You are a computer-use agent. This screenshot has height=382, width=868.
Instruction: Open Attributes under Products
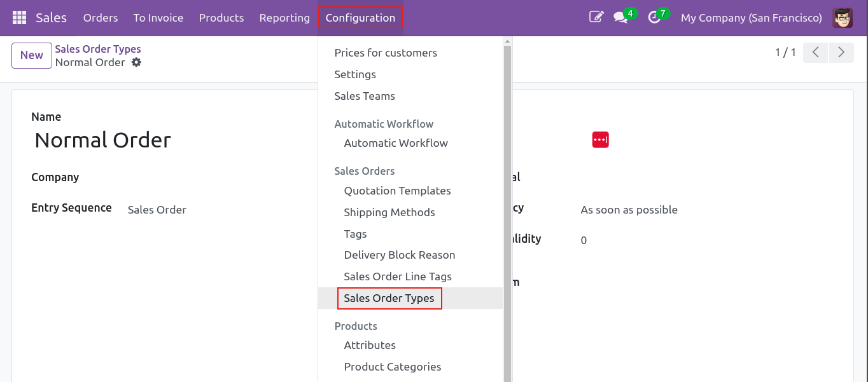pyautogui.click(x=410, y=345)
